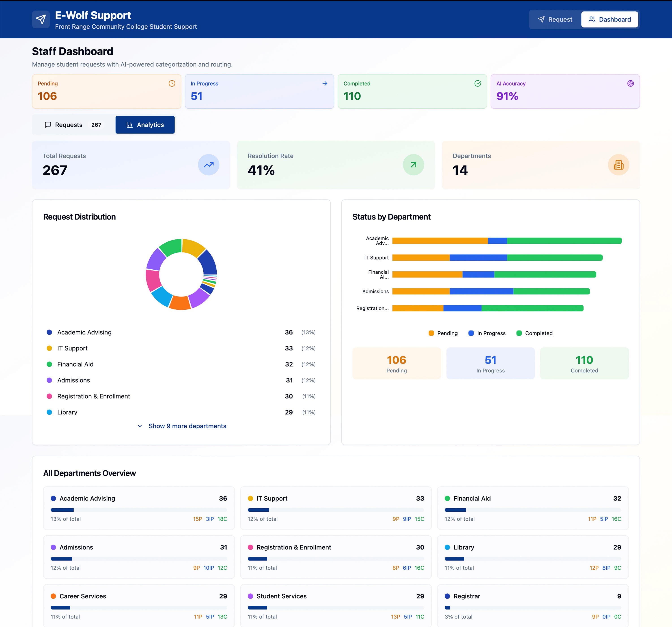Click the clock icon on Pending card

click(x=172, y=84)
